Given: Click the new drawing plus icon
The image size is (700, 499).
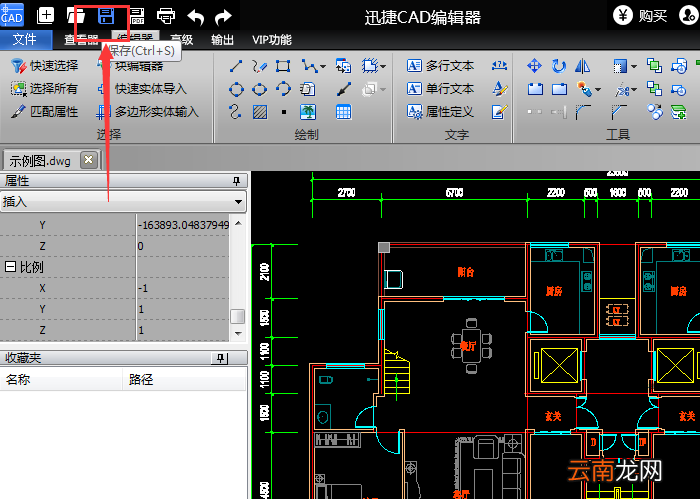Looking at the screenshot, I should [45, 16].
